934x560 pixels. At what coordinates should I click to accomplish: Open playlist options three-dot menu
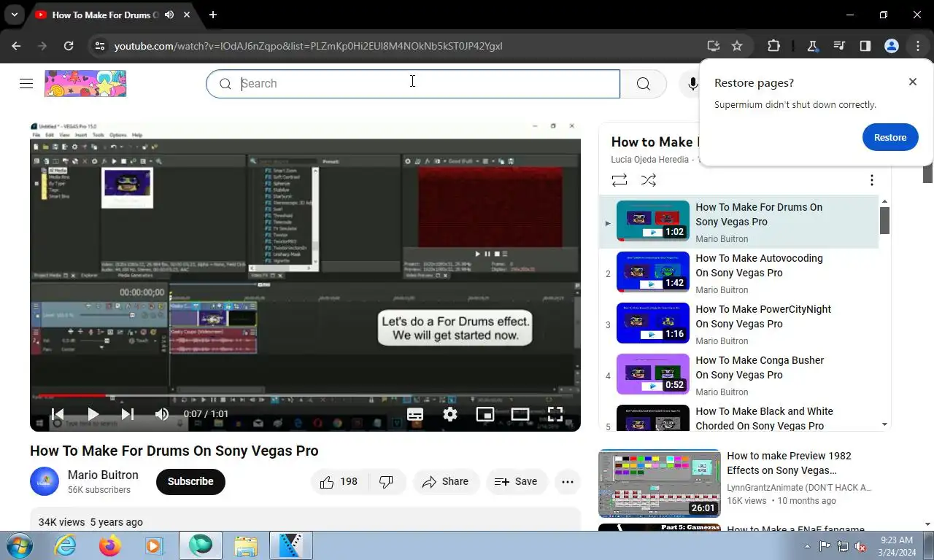(x=871, y=180)
